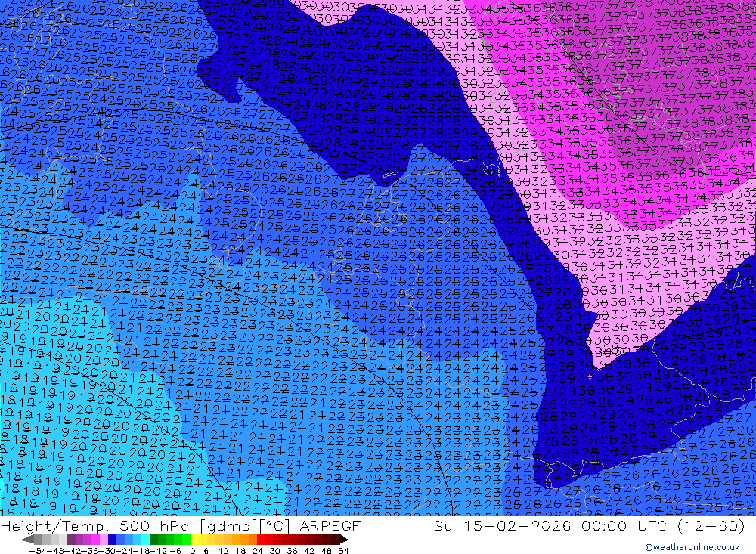The image size is (756, 554).
Task: Open the weatheronline.co.uk copyright link
Action: [692, 547]
